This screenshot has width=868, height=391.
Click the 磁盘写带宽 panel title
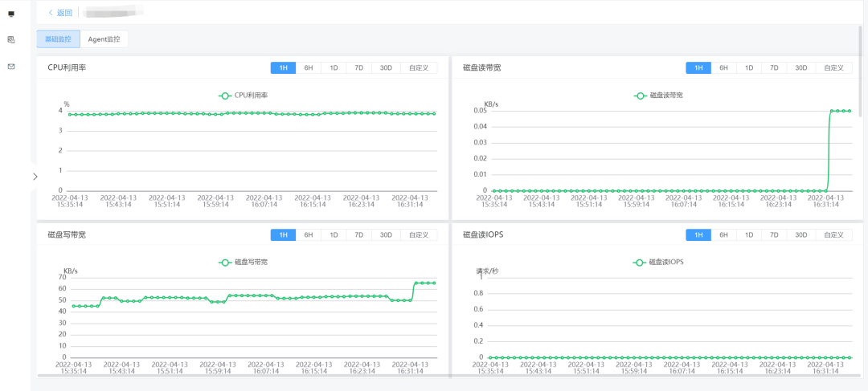67,234
